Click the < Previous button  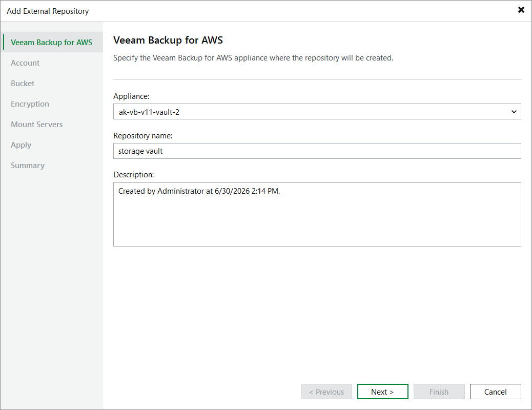(326, 392)
